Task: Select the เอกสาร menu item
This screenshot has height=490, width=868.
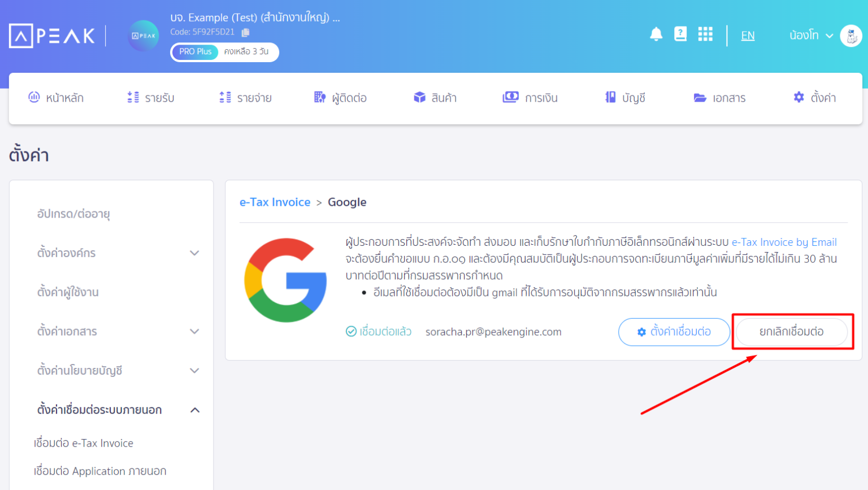Action: [720, 97]
